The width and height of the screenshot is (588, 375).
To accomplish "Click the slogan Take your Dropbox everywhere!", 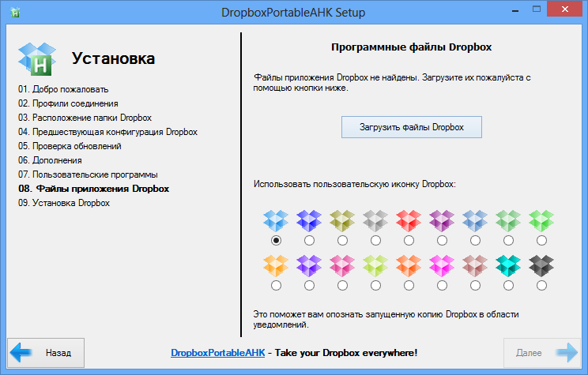I will pyautogui.click(x=346, y=353).
